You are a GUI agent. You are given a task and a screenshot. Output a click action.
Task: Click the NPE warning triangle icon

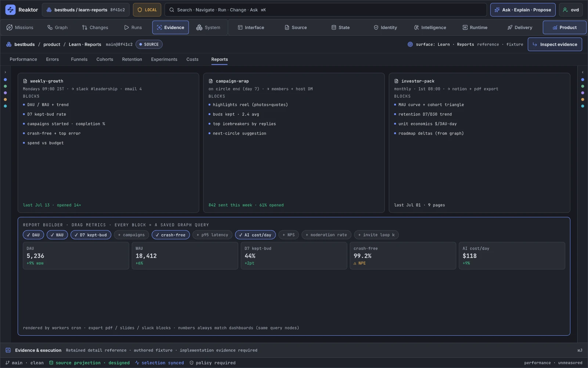[355, 263]
